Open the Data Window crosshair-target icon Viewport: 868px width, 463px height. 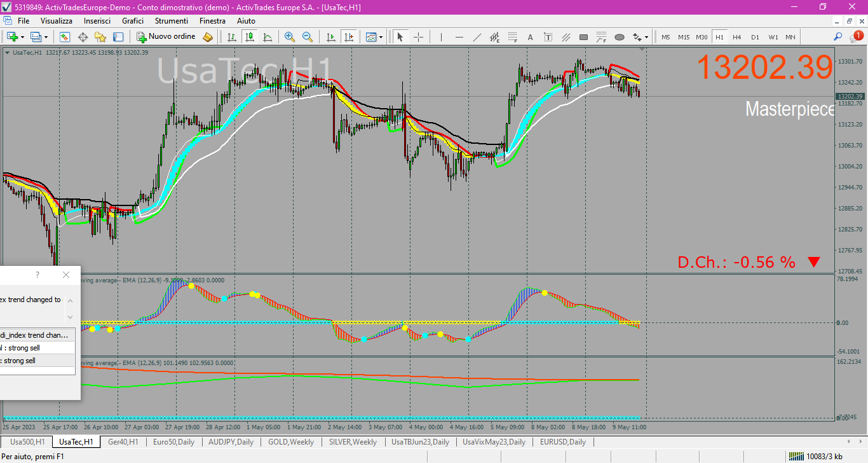[83, 37]
